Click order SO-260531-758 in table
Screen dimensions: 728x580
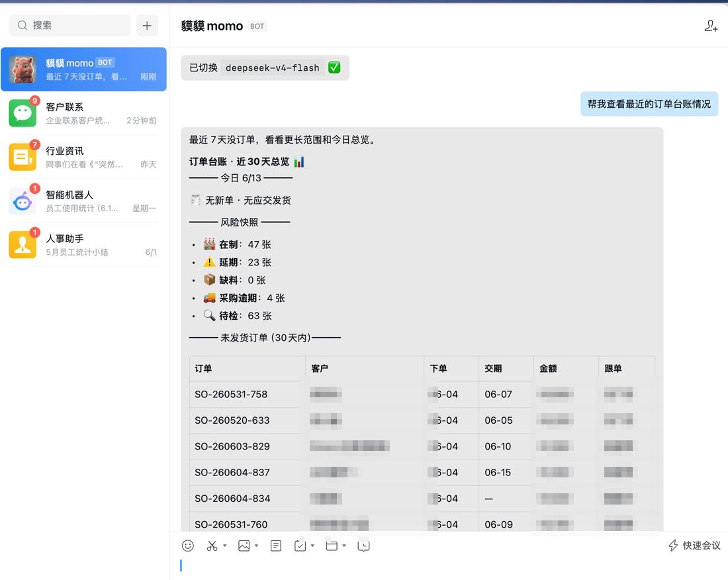[x=231, y=394]
